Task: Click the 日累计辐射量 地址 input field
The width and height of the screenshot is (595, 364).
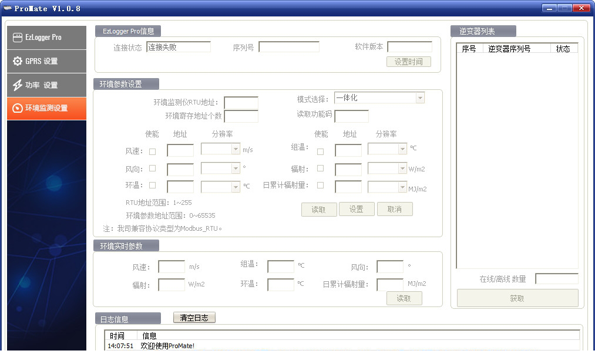Action: coord(348,187)
